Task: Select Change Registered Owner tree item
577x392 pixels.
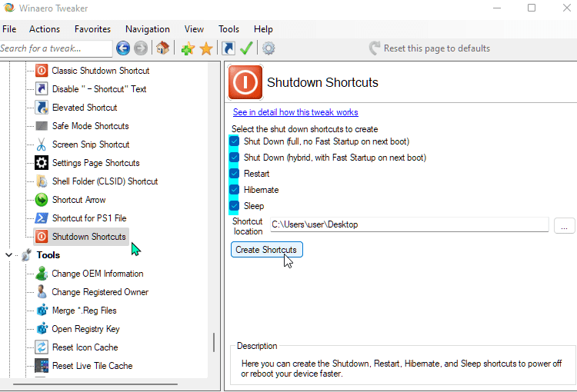Action: pyautogui.click(x=100, y=291)
